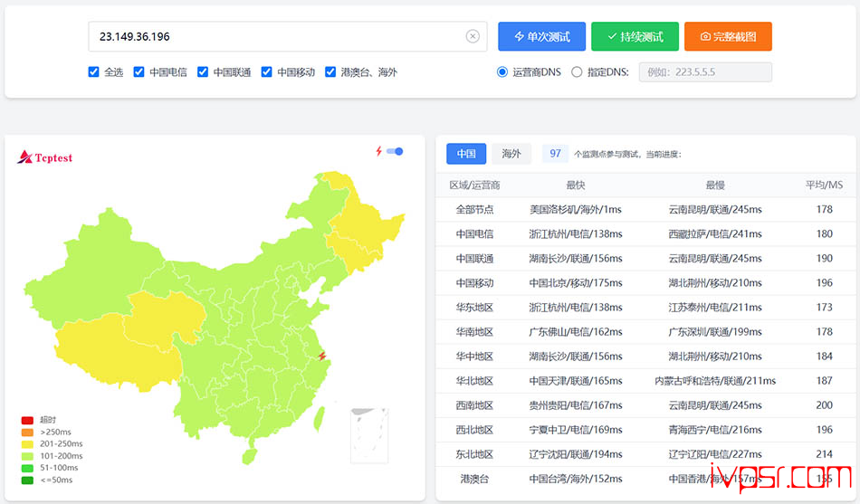Viewport: 860px width, 504px height.
Task: Click 青海西宁/电信/216ms cell
Action: click(715, 430)
